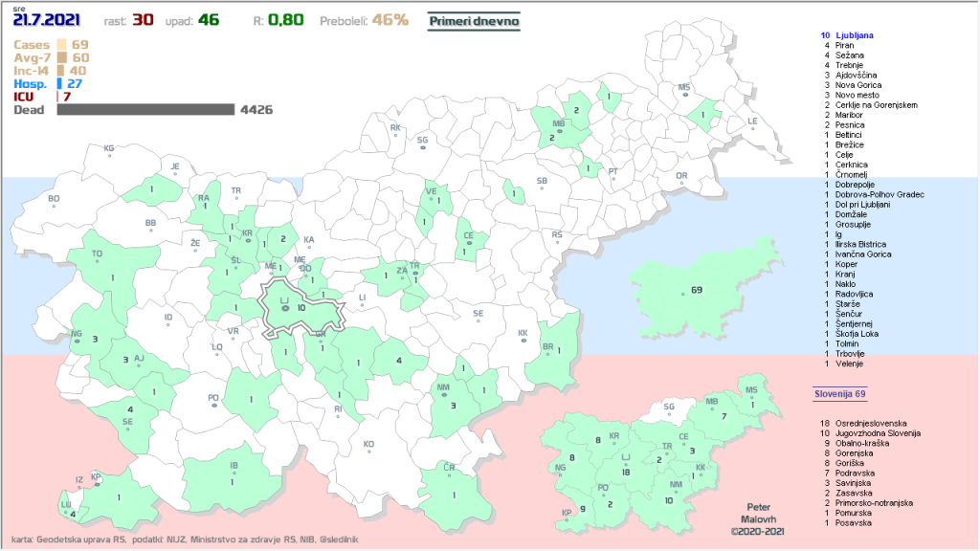Select the blue Hosp. bar in the legend
980x551 pixels.
[59, 84]
